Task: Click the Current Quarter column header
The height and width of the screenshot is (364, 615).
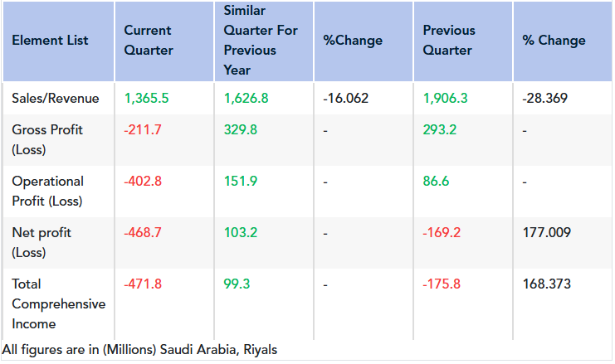Action: 149,41
